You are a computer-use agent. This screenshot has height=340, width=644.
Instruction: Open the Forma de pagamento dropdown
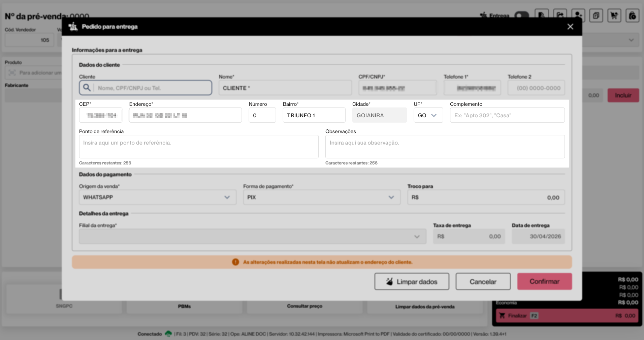322,197
